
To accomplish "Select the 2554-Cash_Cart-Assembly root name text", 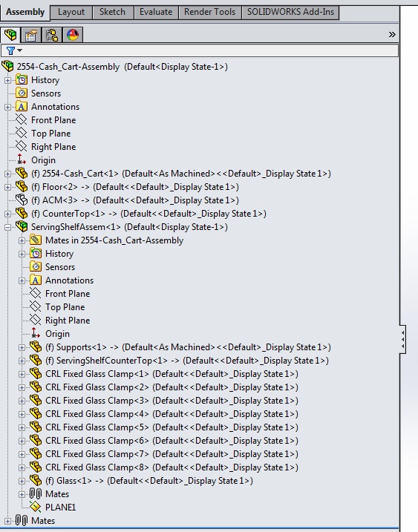I will (x=68, y=67).
